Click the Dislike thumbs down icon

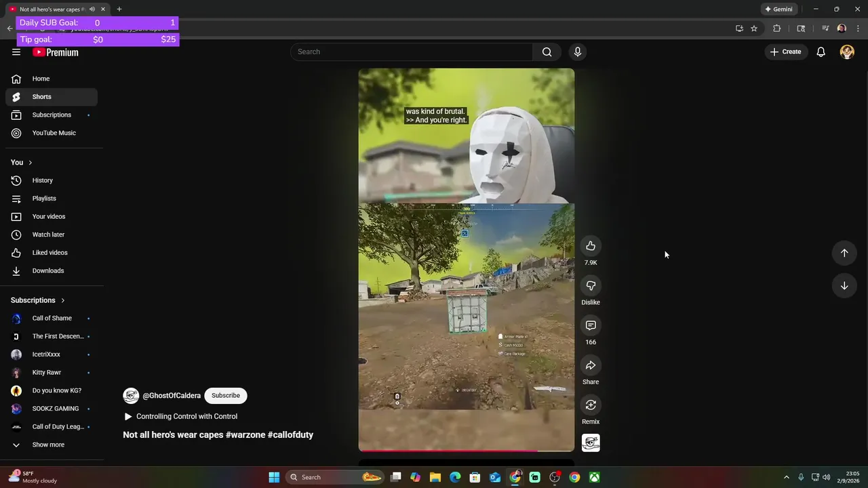point(591,286)
